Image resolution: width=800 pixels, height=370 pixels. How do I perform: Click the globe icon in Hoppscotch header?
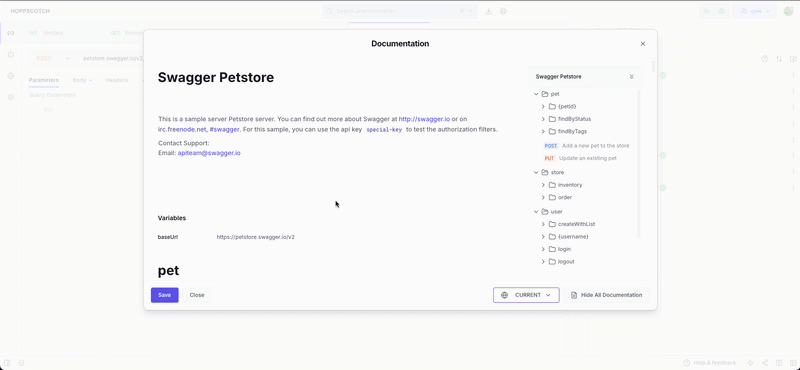point(503,11)
